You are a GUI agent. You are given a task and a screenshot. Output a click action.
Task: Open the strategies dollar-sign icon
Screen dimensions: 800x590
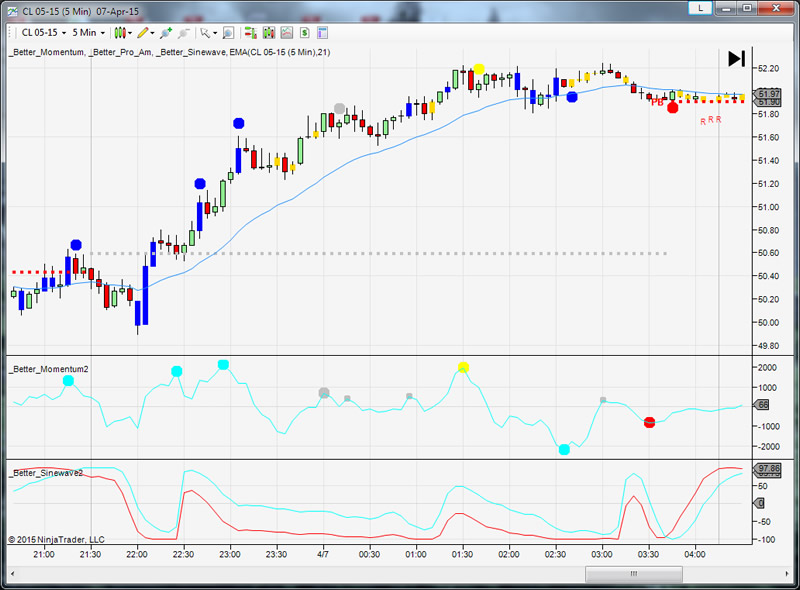click(305, 33)
